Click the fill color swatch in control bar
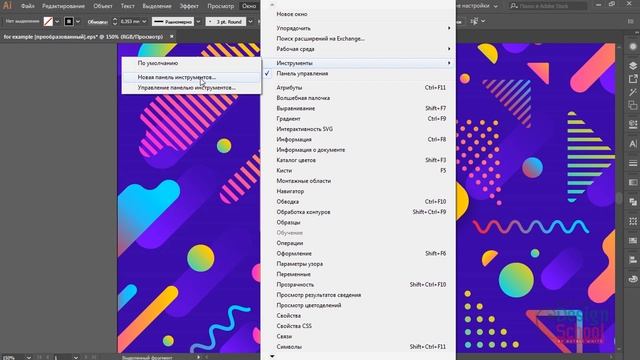This screenshot has width=640, height=360. [x=48, y=22]
